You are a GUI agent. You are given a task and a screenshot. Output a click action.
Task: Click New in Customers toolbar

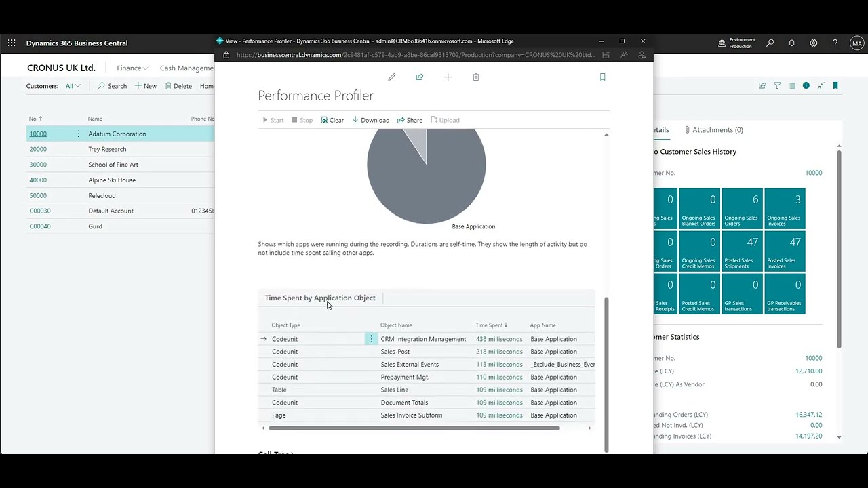coord(145,86)
